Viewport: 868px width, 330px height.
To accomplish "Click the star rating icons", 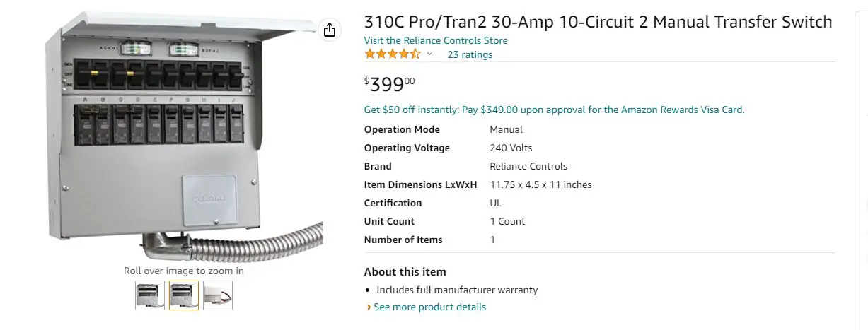I will 392,54.
